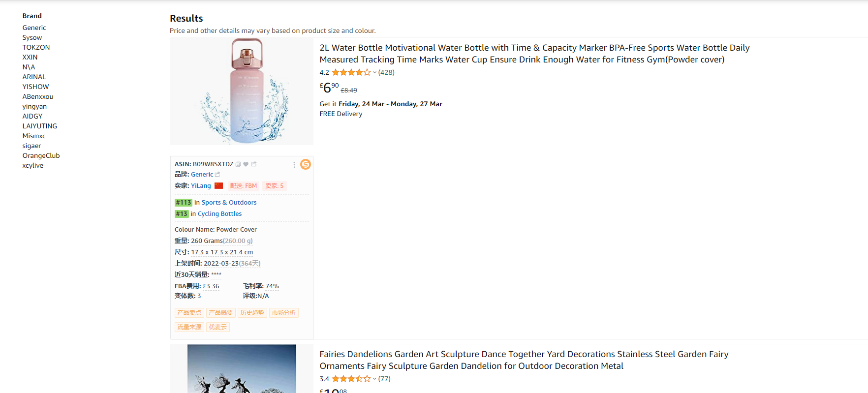Click the 市场分析 market analysis button
868x393 pixels.
pos(284,313)
